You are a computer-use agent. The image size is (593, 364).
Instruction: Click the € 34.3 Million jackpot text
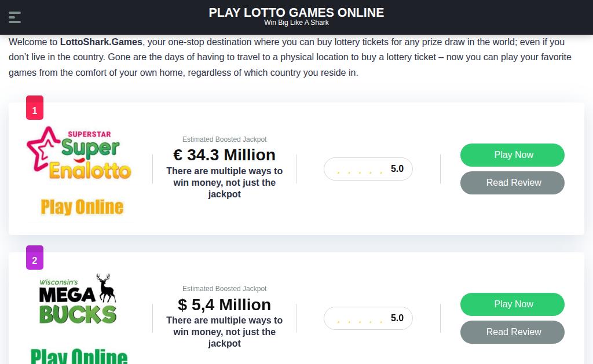coord(224,155)
